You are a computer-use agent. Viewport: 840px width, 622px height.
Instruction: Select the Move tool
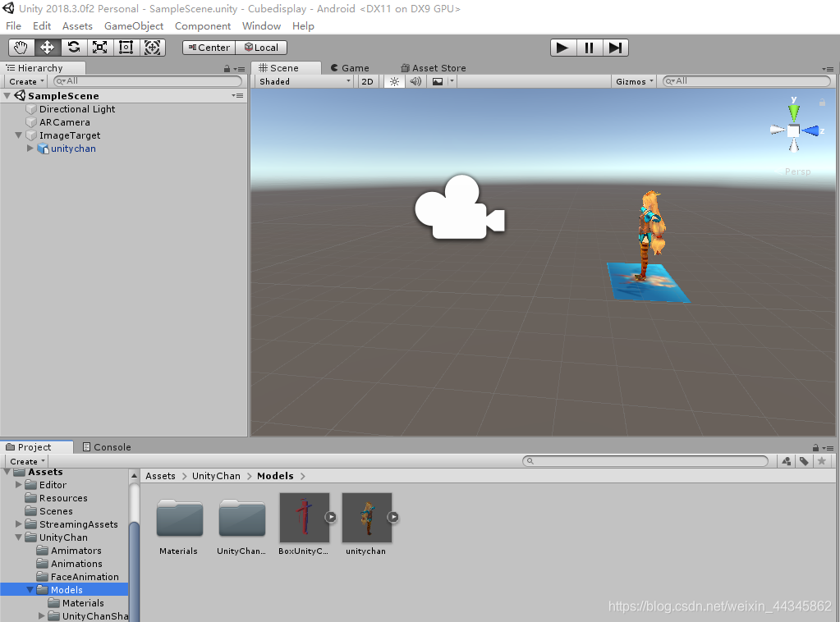pyautogui.click(x=47, y=48)
